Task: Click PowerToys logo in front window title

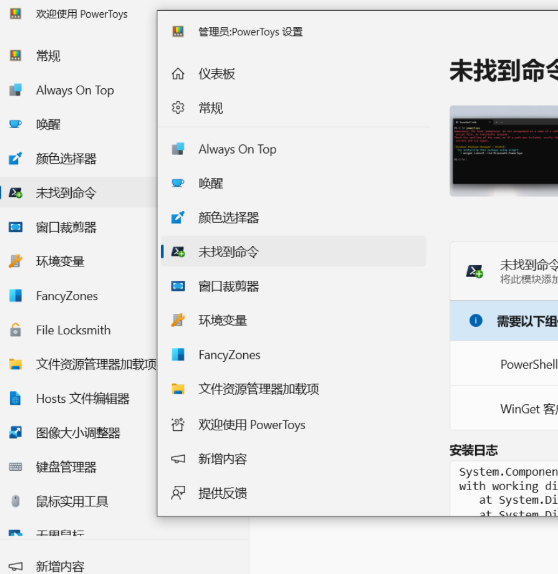Action: click(178, 31)
